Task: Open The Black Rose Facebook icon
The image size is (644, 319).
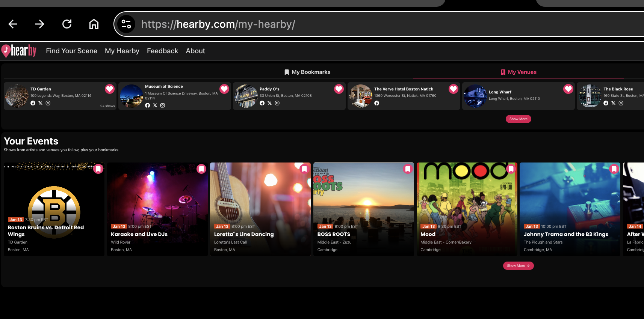Action: (606, 103)
